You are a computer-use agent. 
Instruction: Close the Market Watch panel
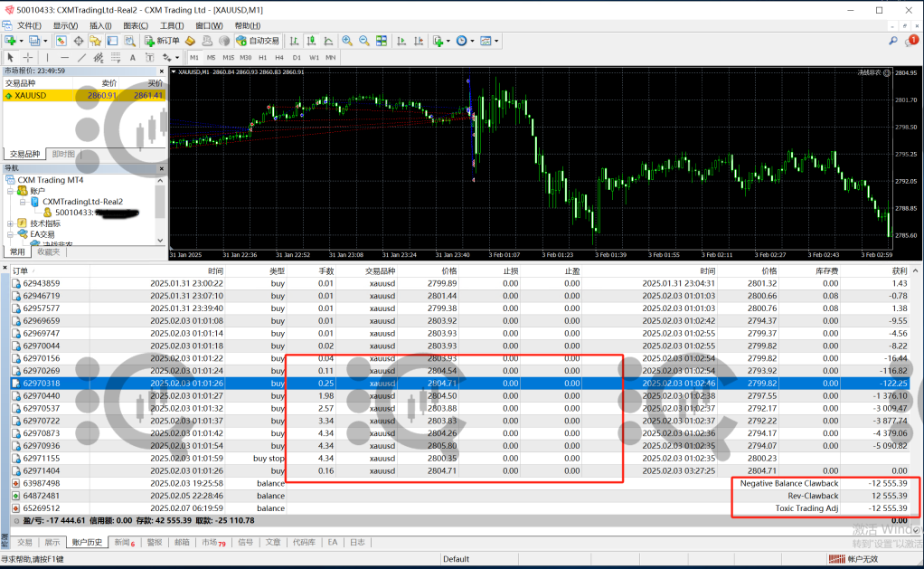161,71
